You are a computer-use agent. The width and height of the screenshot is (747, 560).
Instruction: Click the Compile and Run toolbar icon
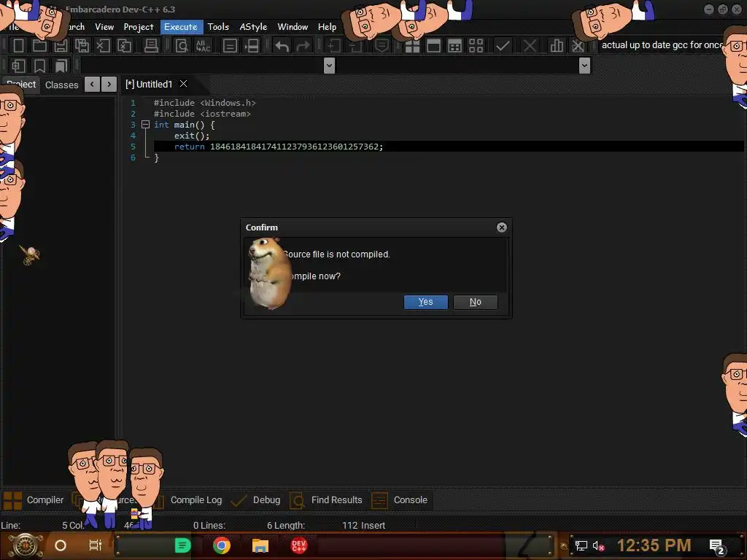(455, 46)
